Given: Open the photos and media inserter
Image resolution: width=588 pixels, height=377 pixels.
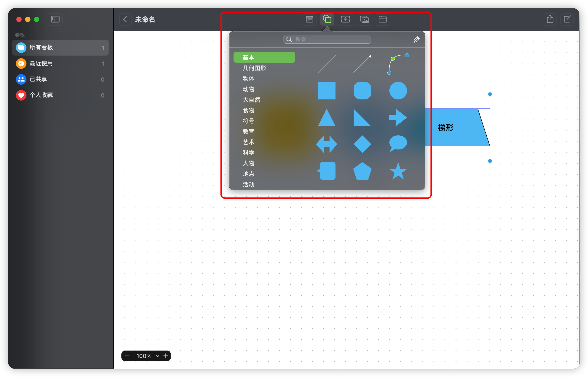Looking at the screenshot, I should click(x=364, y=19).
